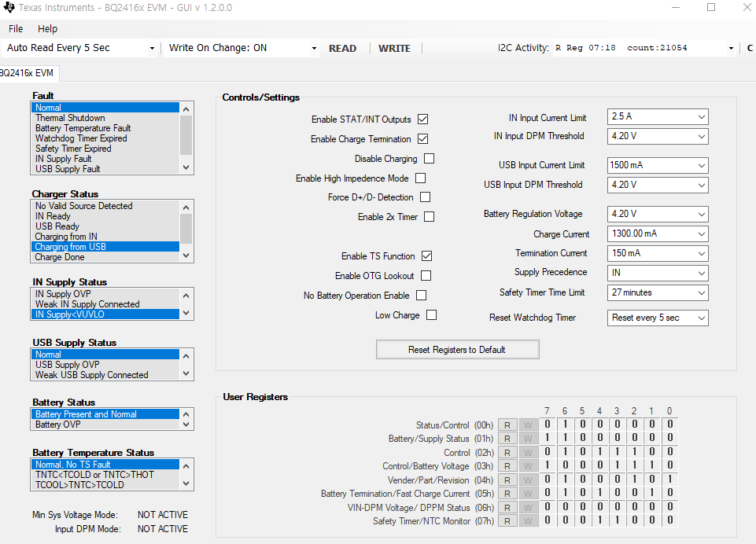
Task: Select Watchdog Timer Expired fault entry
Action: (105, 138)
